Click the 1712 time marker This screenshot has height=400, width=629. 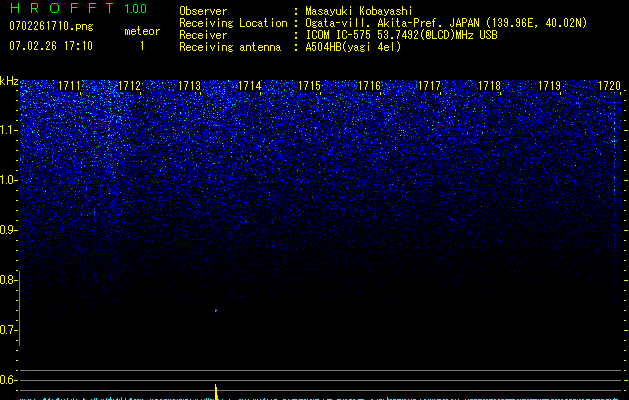coord(130,86)
